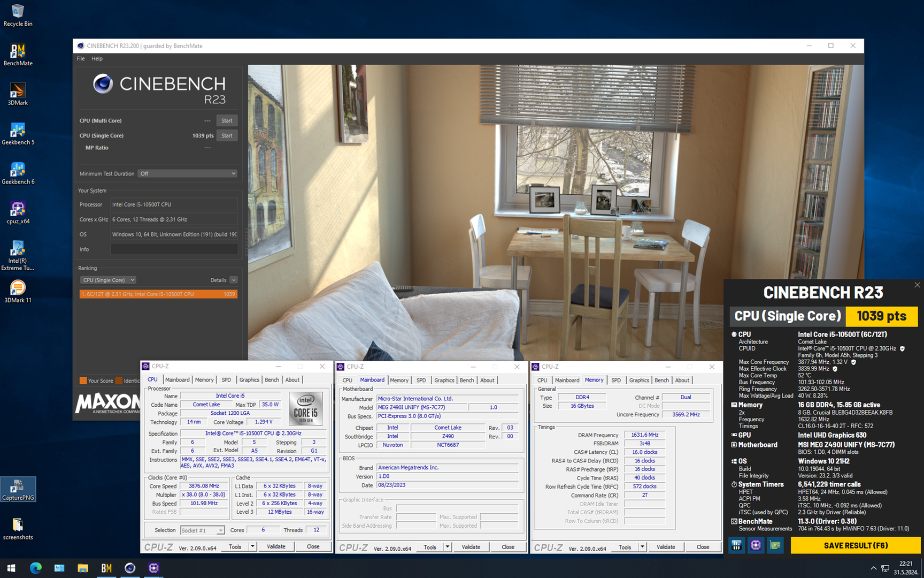Click the BenchMate green screenshot icon

(x=775, y=545)
